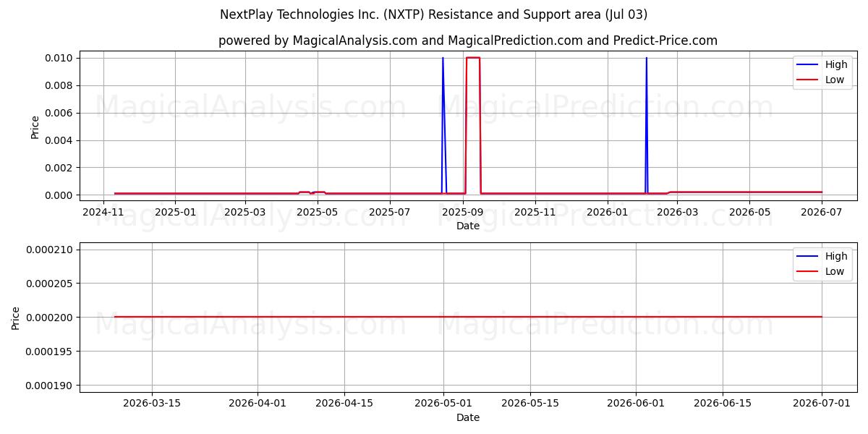Screen dimensions: 868x434
Task: Click the 0.000190 tick on bottom chart
Action: 48,386
